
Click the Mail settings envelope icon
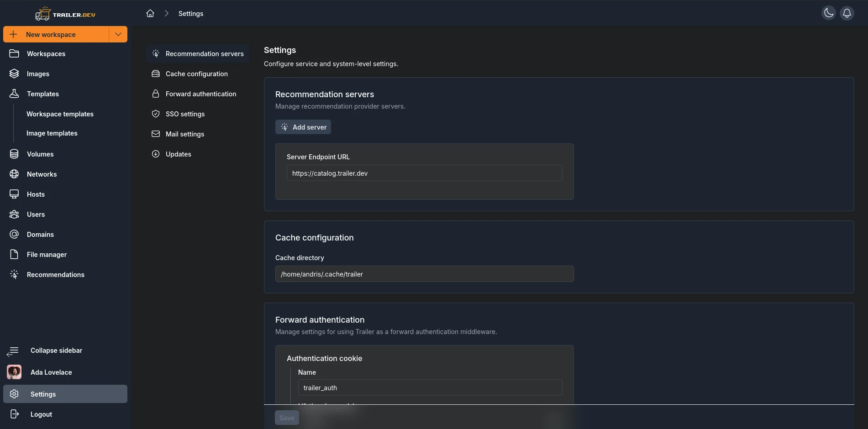click(156, 134)
